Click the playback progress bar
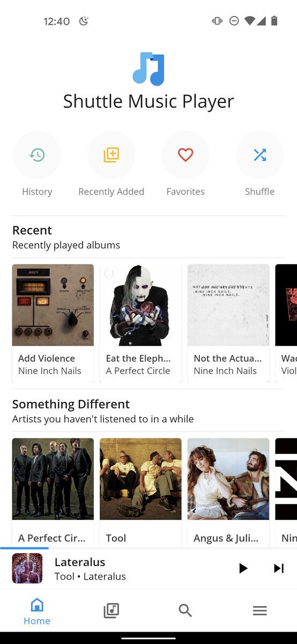297x644 pixels. tap(148, 548)
